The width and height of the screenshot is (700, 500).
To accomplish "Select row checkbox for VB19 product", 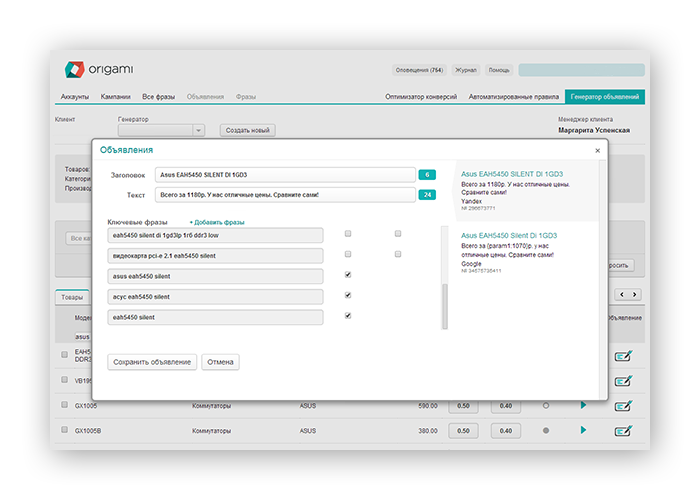I will (x=64, y=379).
